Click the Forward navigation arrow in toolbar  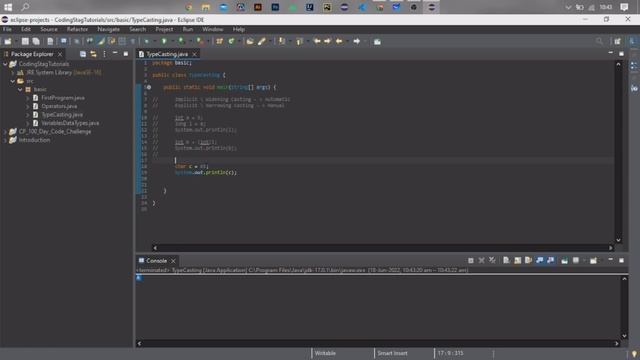pos(357,41)
